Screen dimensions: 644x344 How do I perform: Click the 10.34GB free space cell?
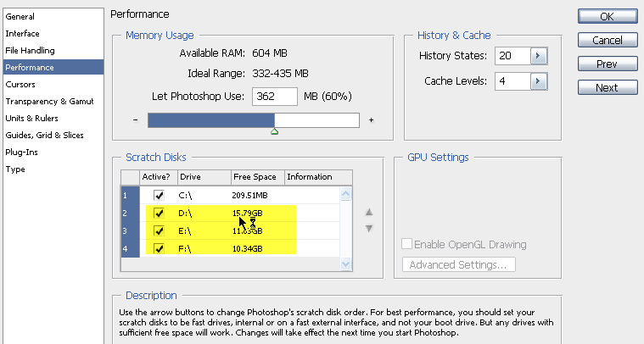[247, 249]
